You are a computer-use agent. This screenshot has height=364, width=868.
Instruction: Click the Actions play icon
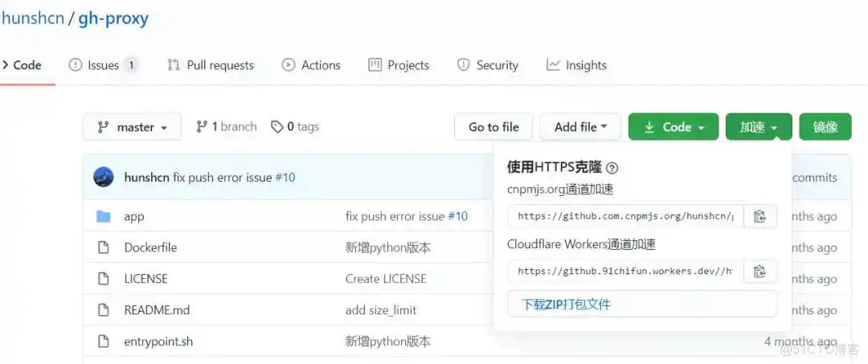[x=288, y=65]
